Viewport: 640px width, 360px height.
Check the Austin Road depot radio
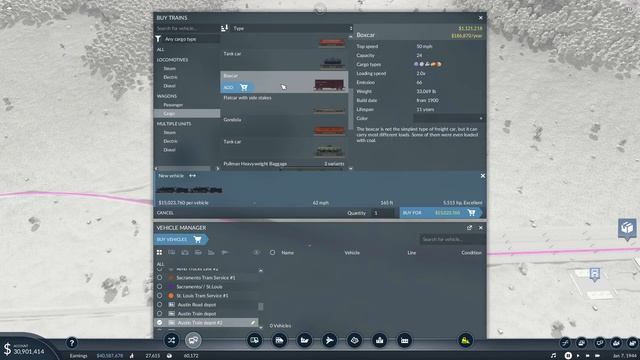pos(160,304)
